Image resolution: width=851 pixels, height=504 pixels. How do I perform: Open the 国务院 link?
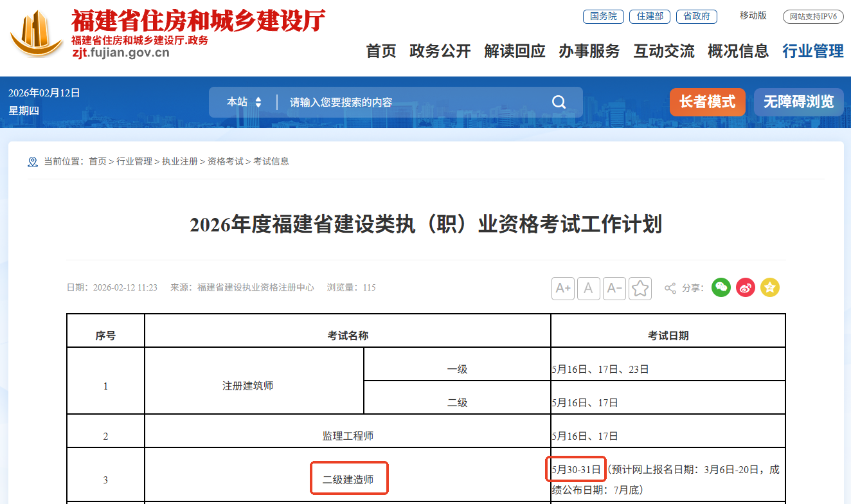[x=603, y=17]
